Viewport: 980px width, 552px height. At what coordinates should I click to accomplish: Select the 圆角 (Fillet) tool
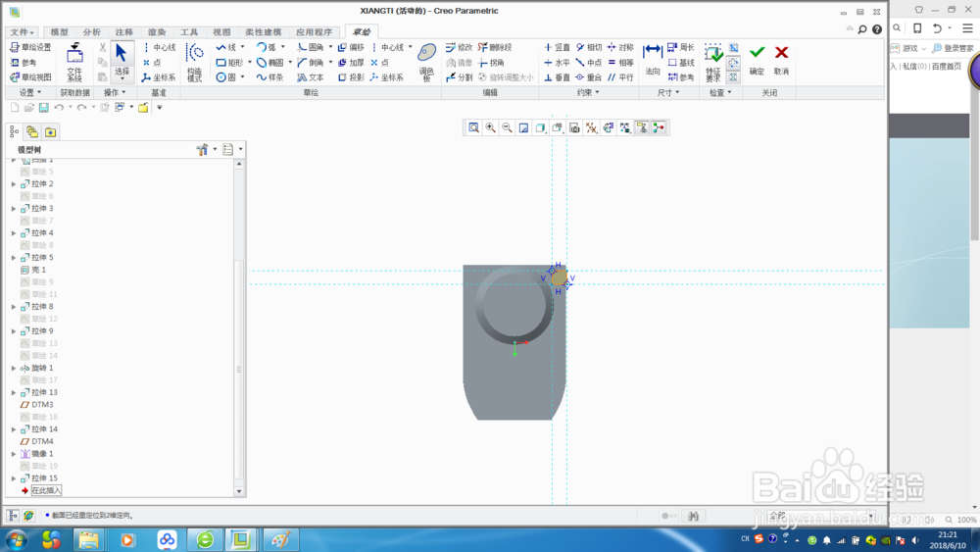click(310, 47)
